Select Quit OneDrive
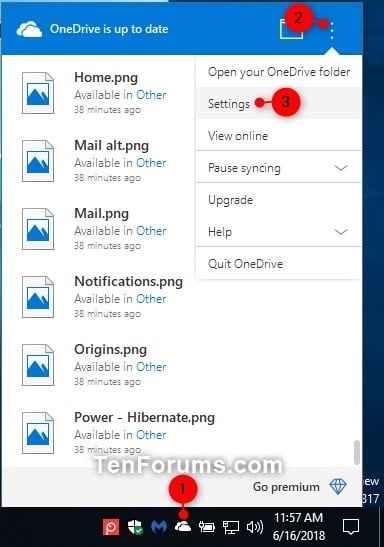The height and width of the screenshot is (547, 384). 279,264
